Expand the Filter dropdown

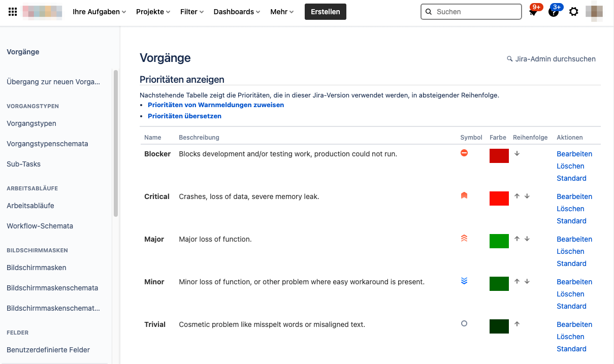(191, 11)
